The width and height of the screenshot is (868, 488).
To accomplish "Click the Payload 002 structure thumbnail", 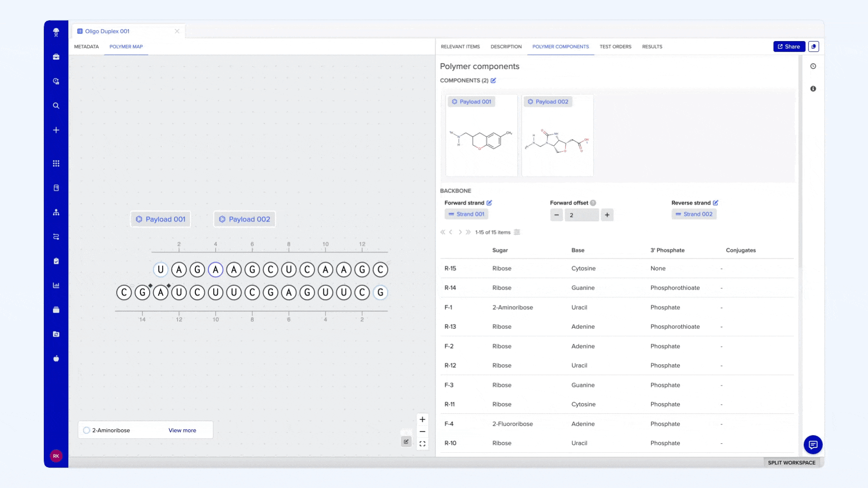I will click(557, 142).
